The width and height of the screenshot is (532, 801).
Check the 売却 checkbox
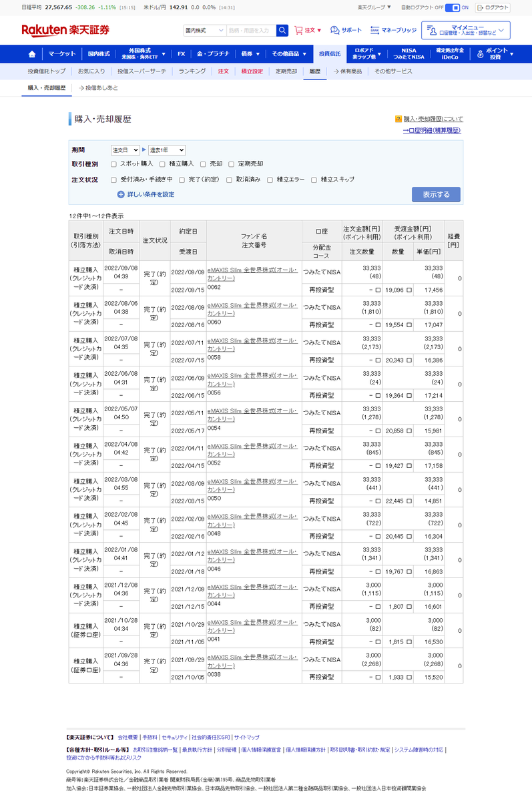(x=203, y=164)
